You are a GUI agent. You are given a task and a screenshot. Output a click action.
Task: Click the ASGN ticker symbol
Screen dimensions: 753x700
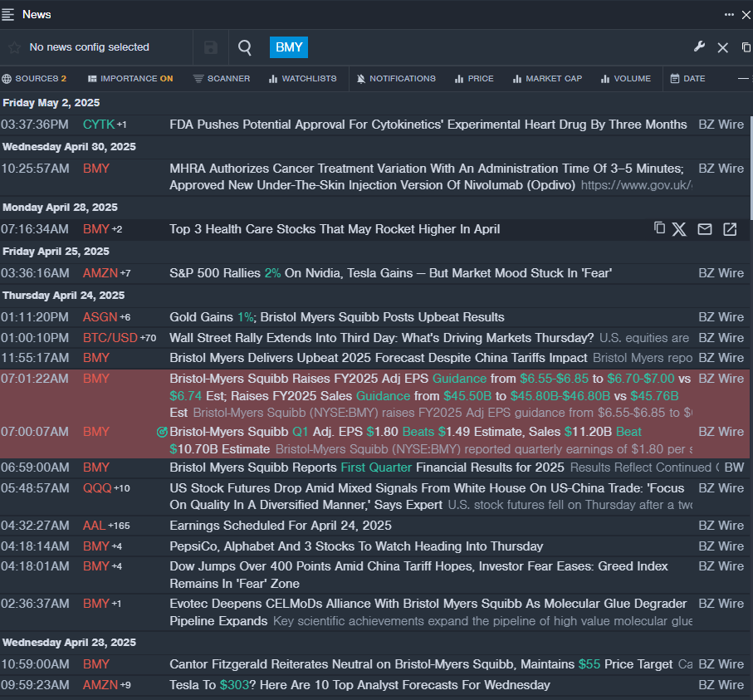click(x=100, y=317)
